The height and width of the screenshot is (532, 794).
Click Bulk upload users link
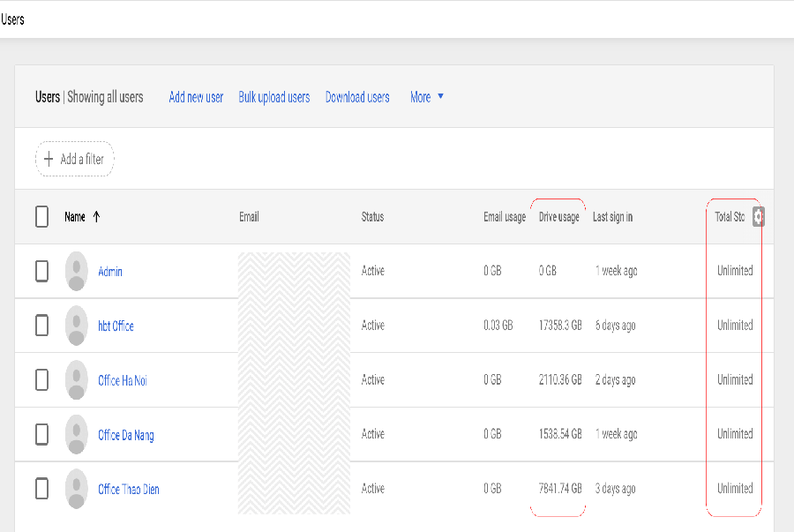[x=273, y=97]
